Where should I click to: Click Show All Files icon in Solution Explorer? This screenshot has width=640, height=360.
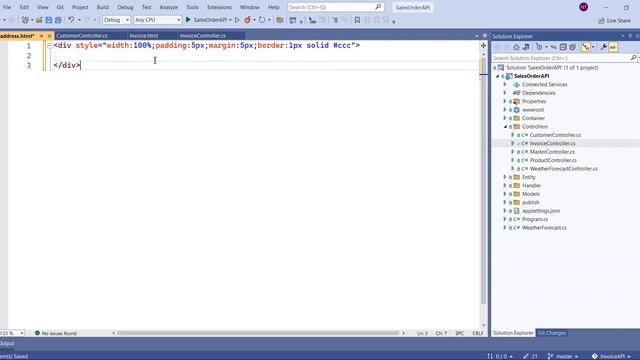tap(573, 47)
